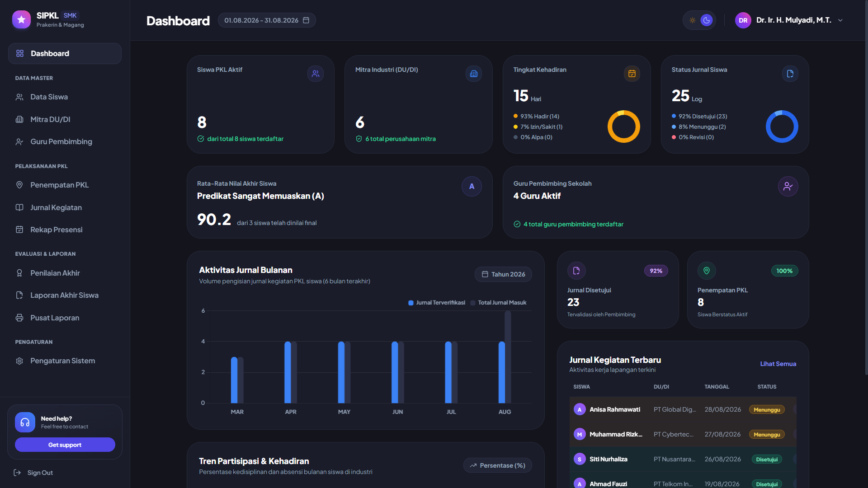
Task: Click the Penempatan PKL pin icon in sidebar
Action: (x=19, y=185)
